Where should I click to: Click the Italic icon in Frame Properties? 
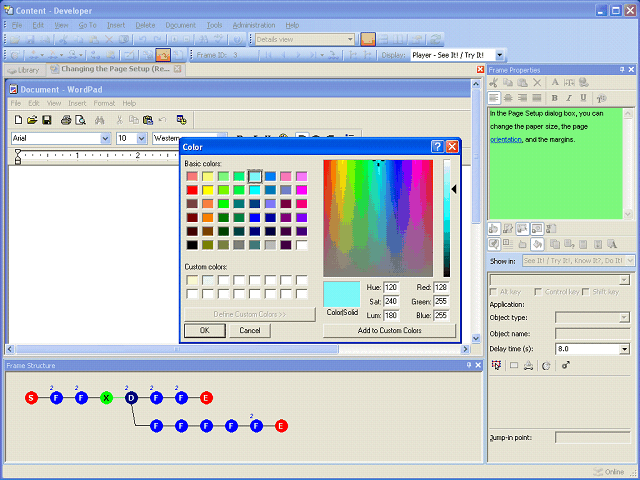coord(569,98)
